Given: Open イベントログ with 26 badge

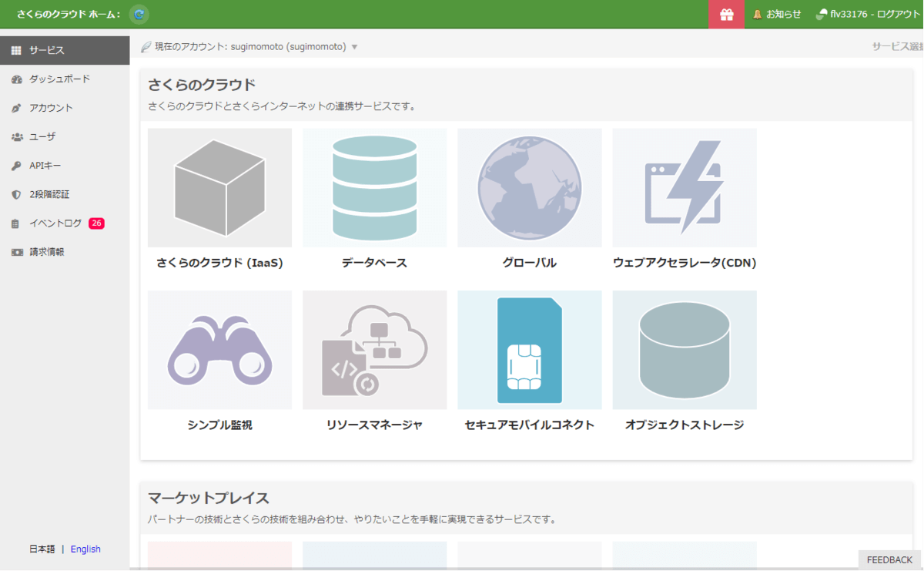Looking at the screenshot, I should click(55, 223).
